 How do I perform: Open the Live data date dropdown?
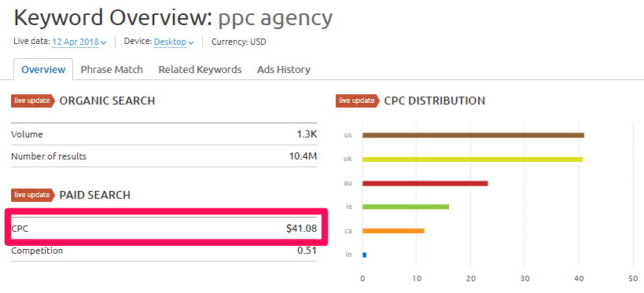click(79, 42)
